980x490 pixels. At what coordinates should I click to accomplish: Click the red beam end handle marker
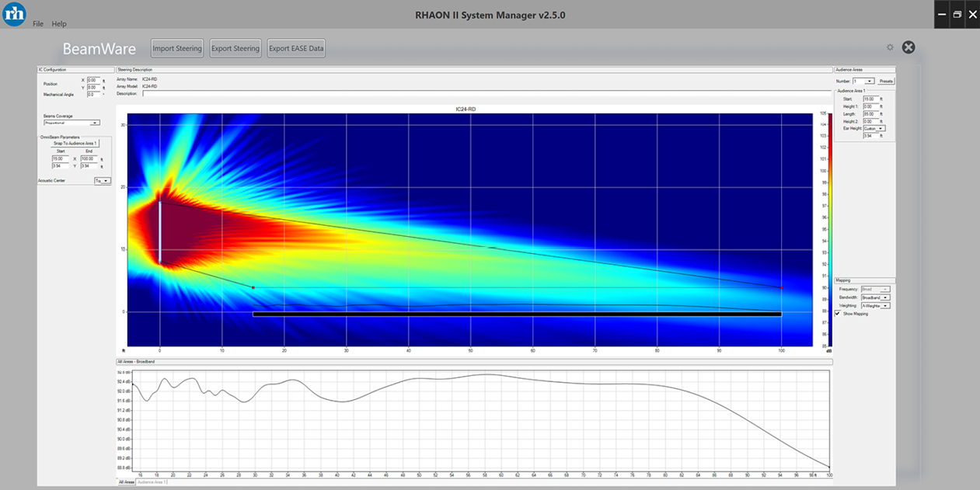coord(781,288)
